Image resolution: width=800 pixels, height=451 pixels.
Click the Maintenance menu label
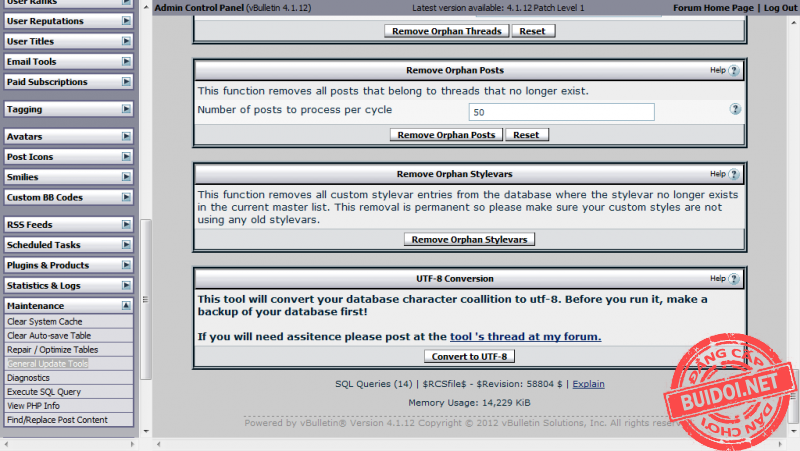(x=35, y=306)
